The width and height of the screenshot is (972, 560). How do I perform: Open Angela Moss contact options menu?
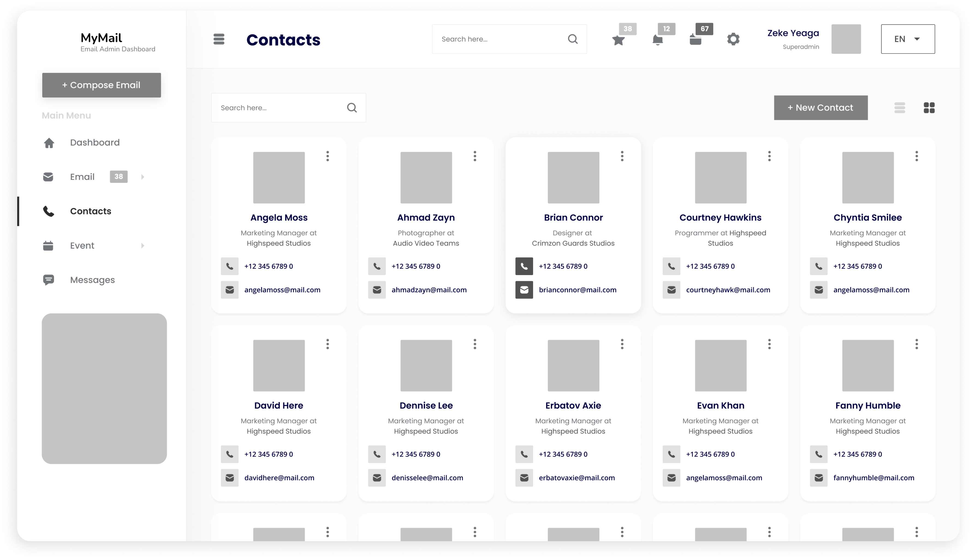(x=327, y=156)
